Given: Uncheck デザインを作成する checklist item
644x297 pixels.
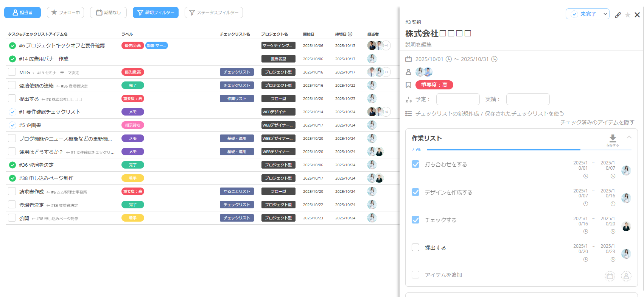Looking at the screenshot, I should pos(415,192).
